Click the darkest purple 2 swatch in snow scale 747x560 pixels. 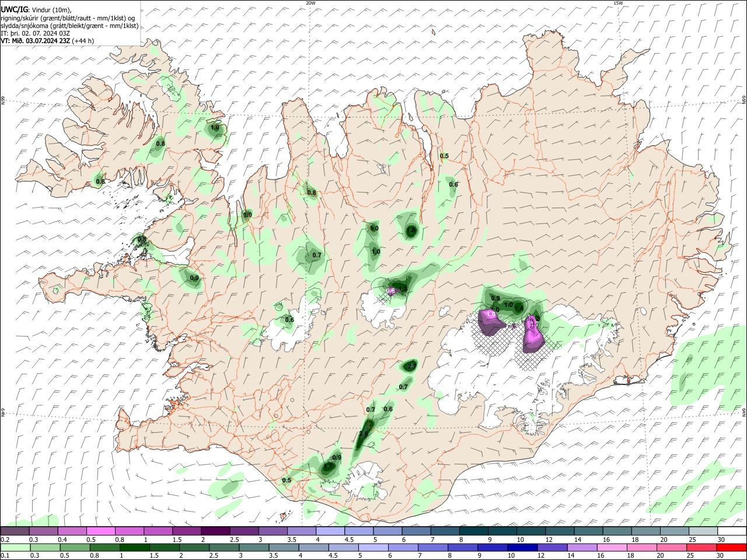point(215,531)
